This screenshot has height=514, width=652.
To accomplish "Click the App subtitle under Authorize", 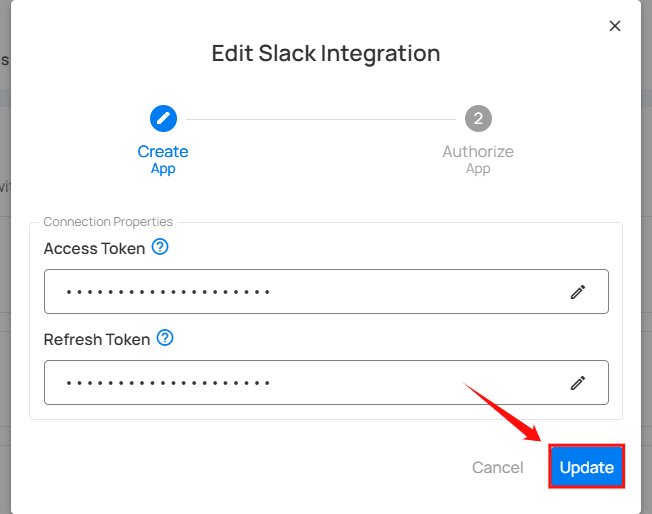I will [x=478, y=169].
